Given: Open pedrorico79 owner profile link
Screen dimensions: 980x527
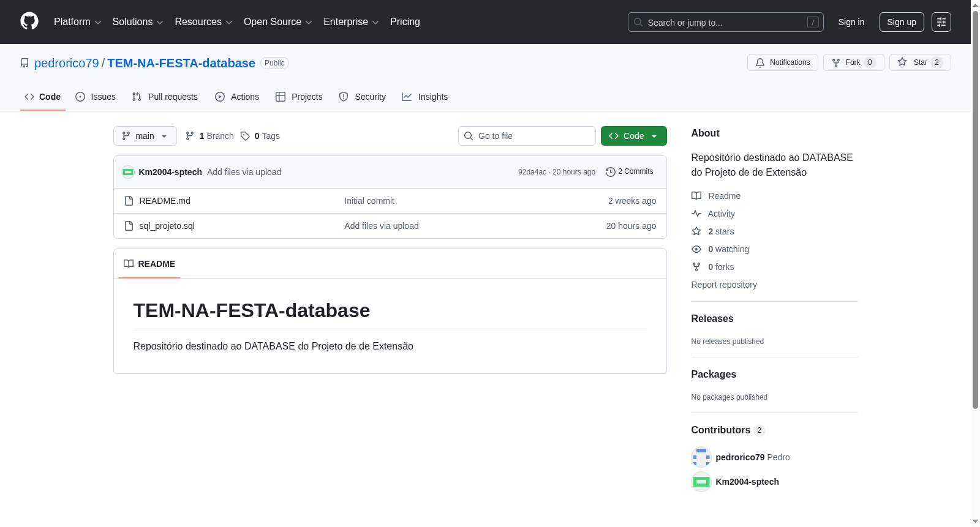Looking at the screenshot, I should click(67, 63).
